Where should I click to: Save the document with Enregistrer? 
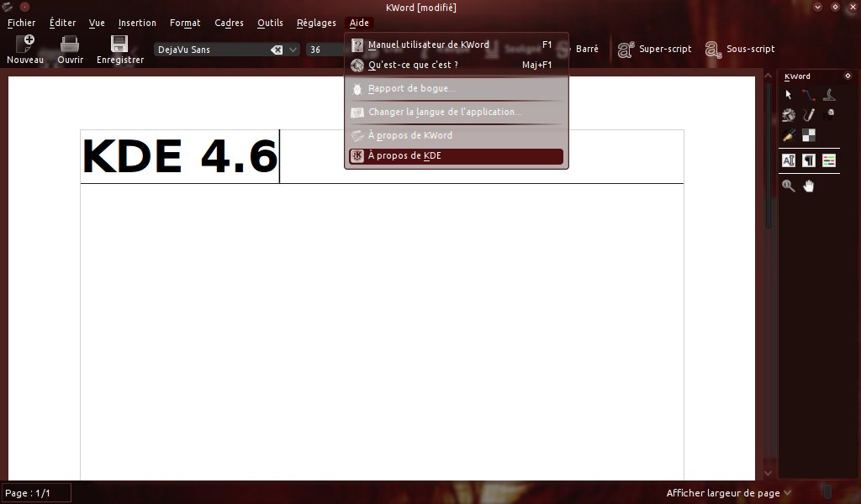(x=119, y=50)
